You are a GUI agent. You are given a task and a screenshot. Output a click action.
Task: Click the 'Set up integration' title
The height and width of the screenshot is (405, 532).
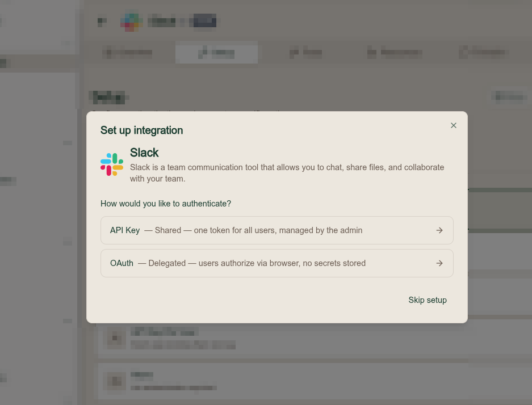141,130
